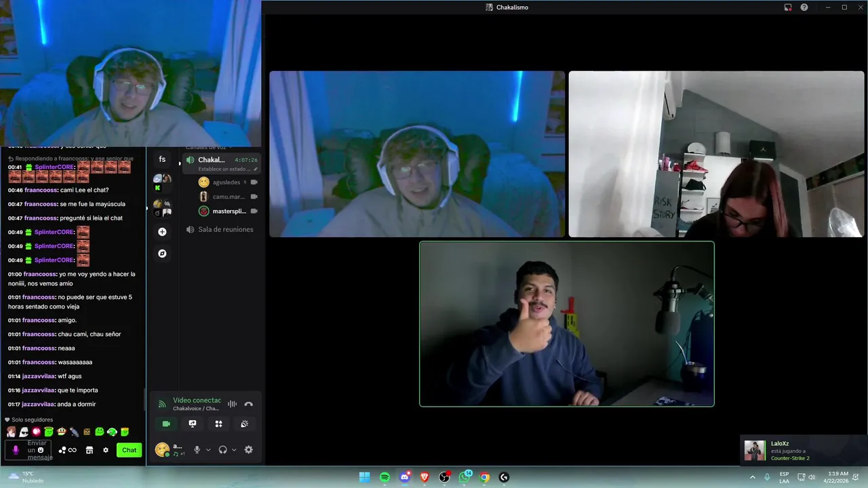The image size is (868, 488).
Task: Start screen share in Discord voice panel
Action: point(193,424)
